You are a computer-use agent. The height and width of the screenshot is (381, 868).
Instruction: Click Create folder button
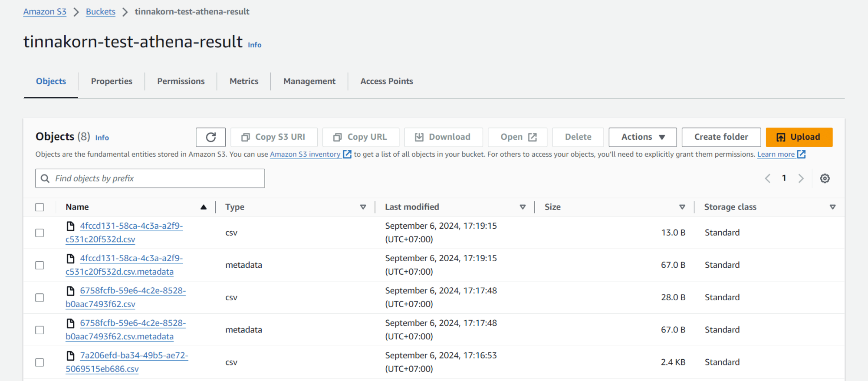721,137
